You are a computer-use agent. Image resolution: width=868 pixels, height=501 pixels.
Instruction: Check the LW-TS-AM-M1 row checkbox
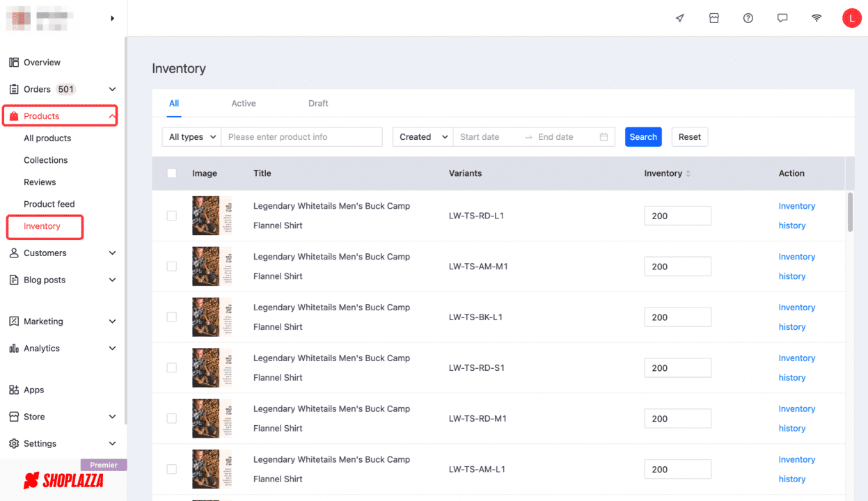[172, 267]
